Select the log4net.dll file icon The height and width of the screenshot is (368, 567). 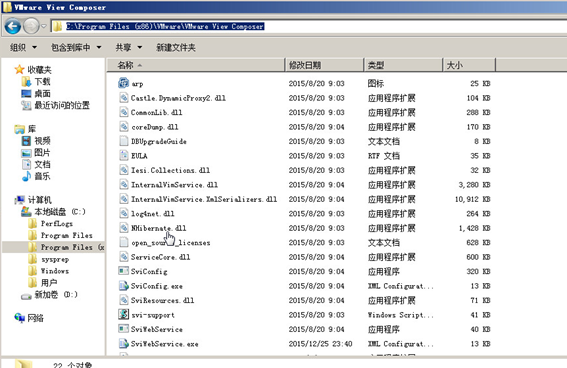pos(124,213)
